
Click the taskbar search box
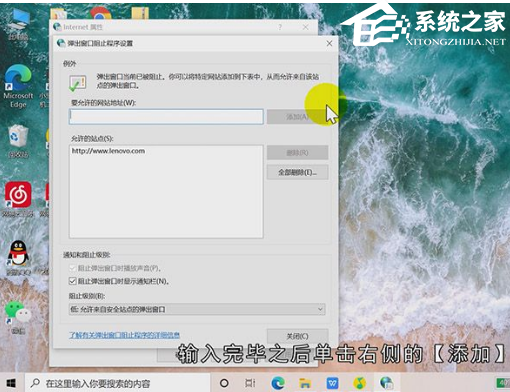(x=118, y=383)
